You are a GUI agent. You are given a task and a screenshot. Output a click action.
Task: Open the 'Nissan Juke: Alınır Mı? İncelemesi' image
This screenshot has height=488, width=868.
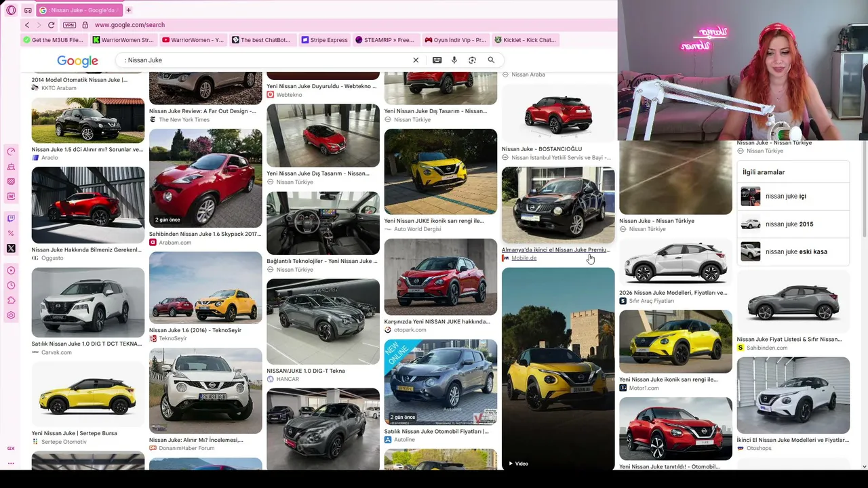coord(205,391)
